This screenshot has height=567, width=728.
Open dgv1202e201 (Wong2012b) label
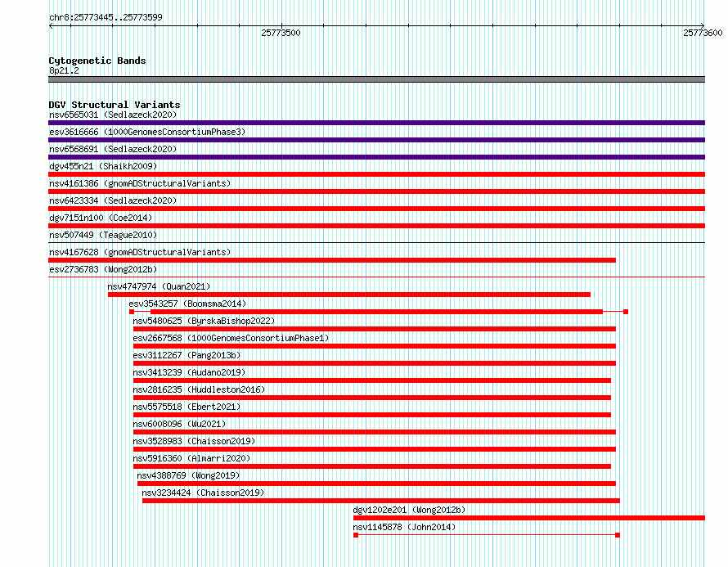[x=409, y=510]
